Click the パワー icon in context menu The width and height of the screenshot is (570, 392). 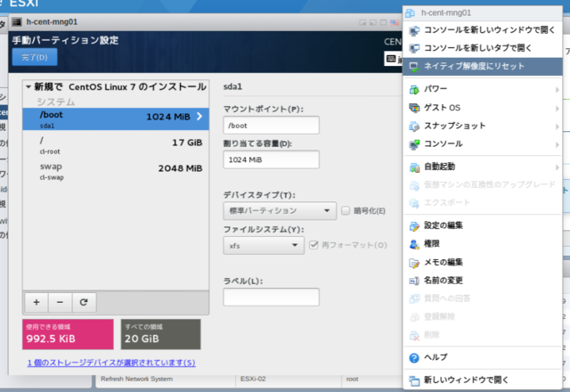tap(414, 89)
